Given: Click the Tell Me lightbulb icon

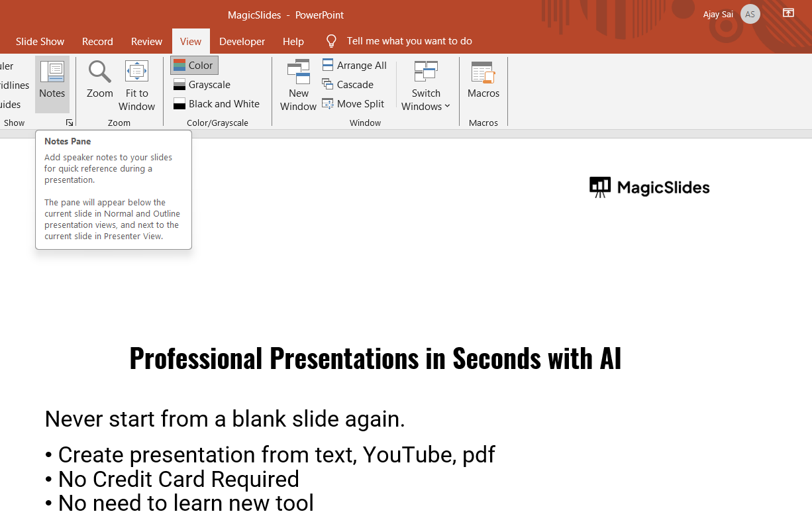Looking at the screenshot, I should [x=331, y=41].
